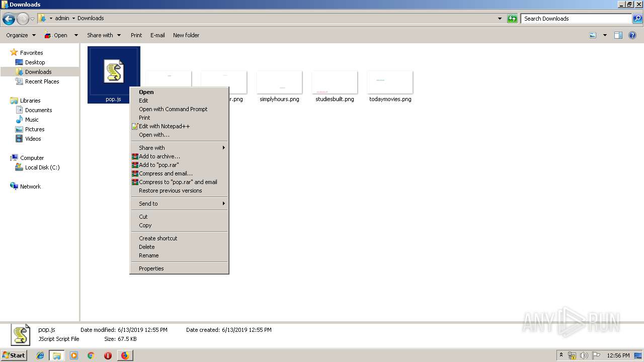Launch Opera browser from taskbar
644x362 pixels.
click(x=108, y=355)
